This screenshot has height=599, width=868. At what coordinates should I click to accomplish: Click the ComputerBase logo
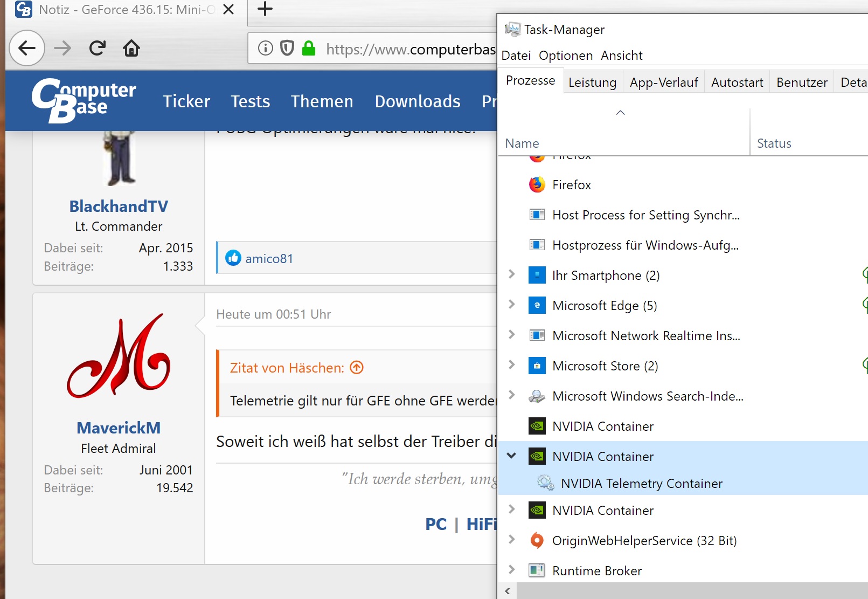(x=84, y=100)
